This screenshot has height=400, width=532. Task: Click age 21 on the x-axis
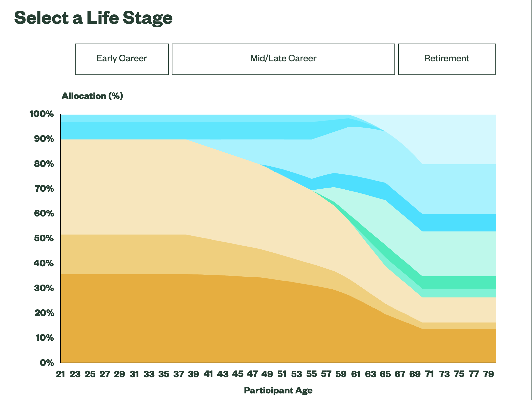[x=60, y=374]
